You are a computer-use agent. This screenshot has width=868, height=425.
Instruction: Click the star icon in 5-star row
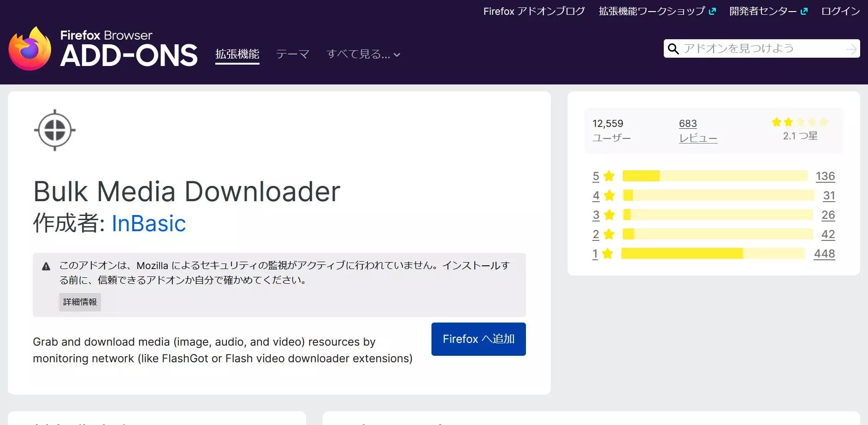tap(609, 176)
